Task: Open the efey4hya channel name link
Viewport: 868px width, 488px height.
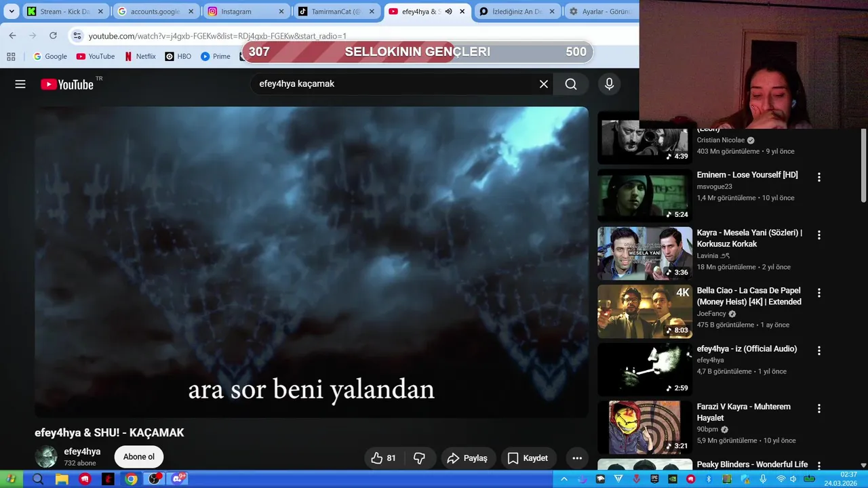Action: pyautogui.click(x=82, y=451)
